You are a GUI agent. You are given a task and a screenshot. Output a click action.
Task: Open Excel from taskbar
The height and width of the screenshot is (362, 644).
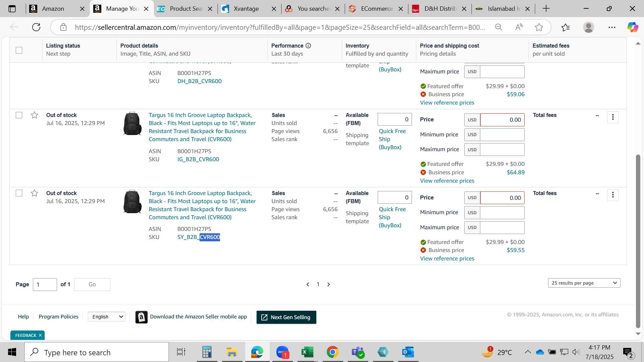[307, 352]
